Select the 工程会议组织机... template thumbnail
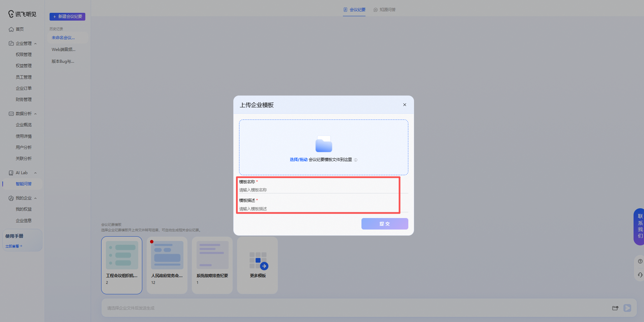Screen dimensions: 644x322 click(x=122, y=265)
